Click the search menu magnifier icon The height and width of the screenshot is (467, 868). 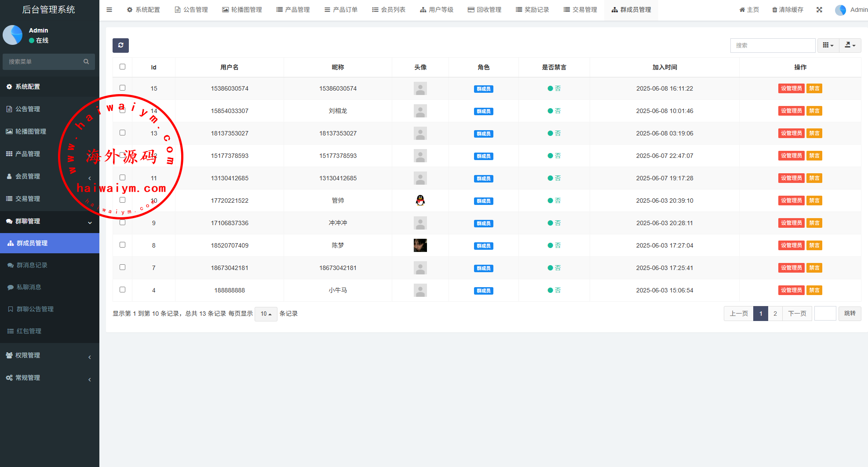point(86,62)
